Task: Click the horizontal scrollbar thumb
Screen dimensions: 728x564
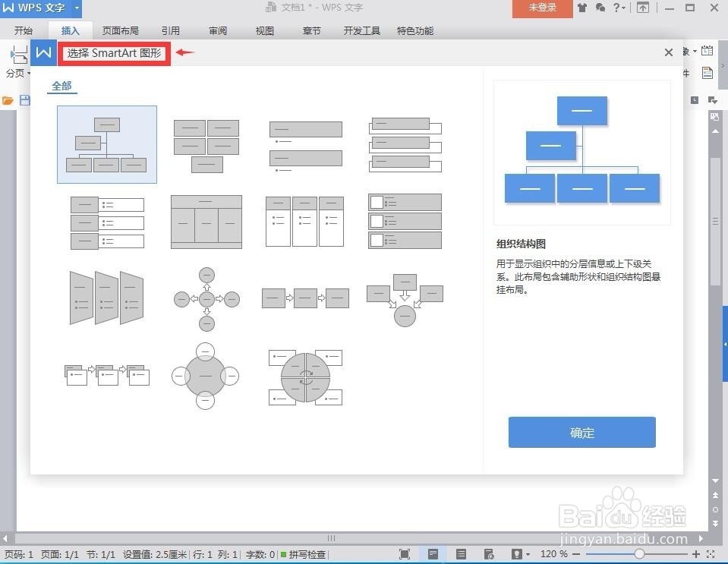Action: pos(331,538)
